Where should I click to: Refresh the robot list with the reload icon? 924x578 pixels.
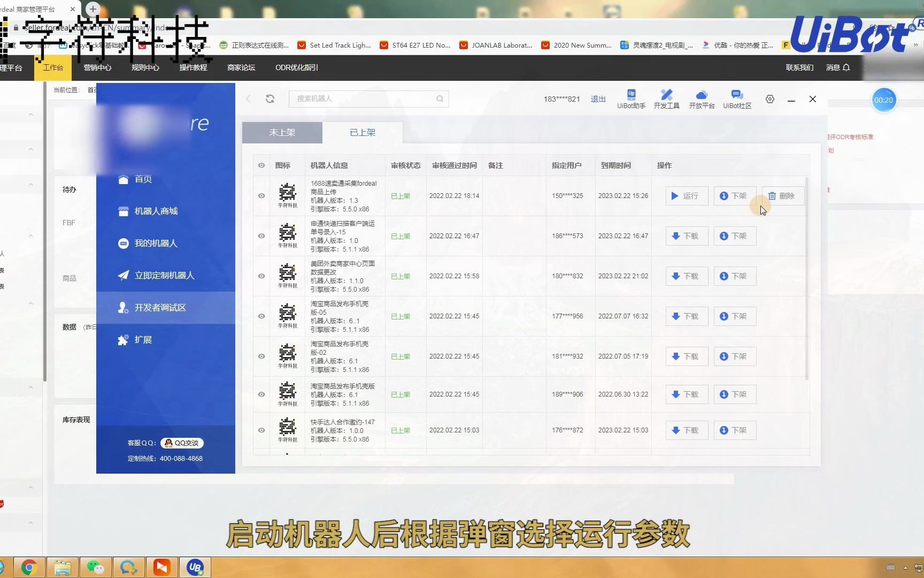coord(270,98)
